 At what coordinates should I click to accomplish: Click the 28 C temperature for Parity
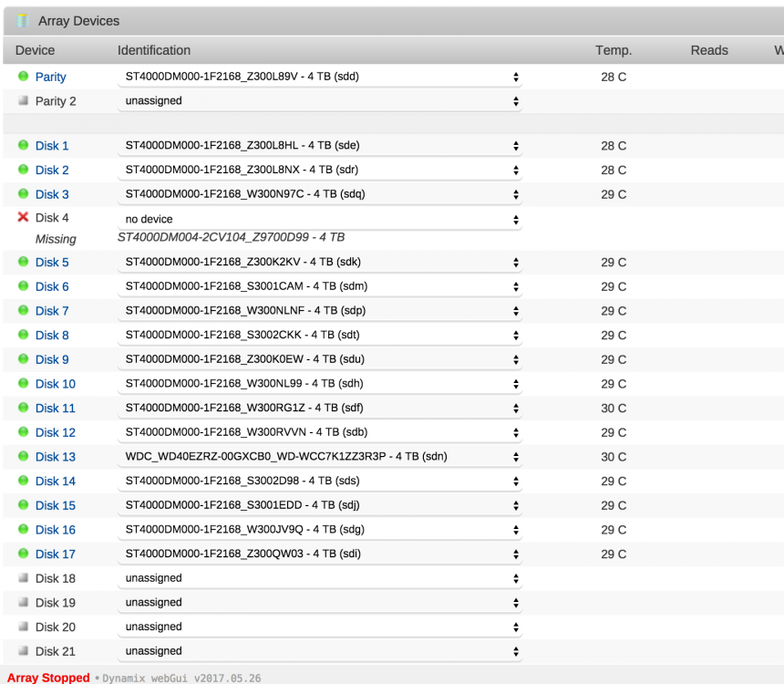[x=614, y=77]
